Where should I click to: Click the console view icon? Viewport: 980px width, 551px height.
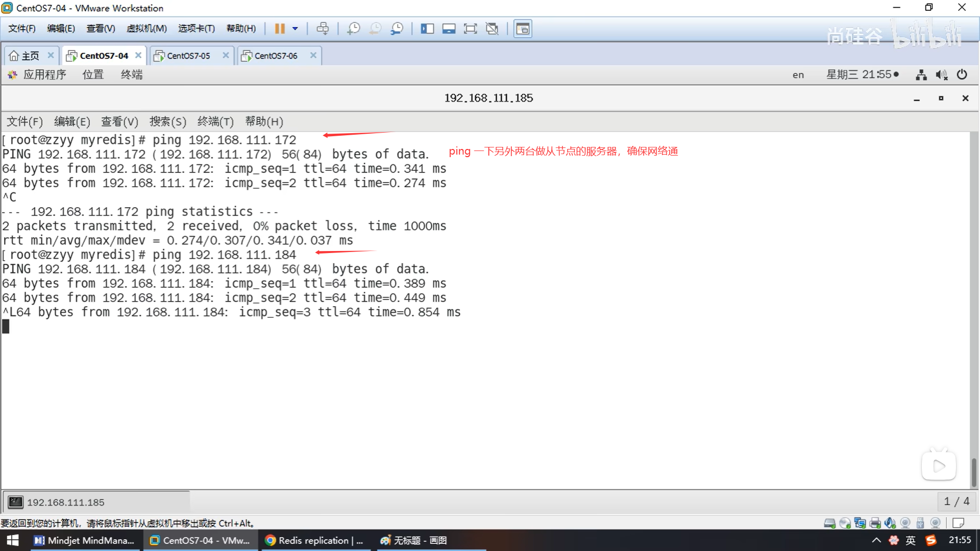point(523,29)
